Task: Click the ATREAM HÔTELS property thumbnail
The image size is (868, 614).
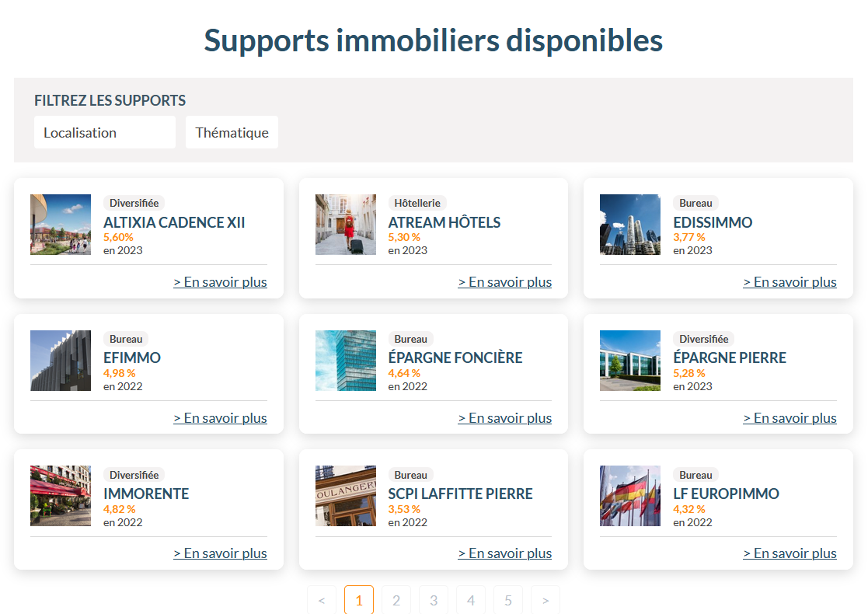Action: (x=345, y=224)
